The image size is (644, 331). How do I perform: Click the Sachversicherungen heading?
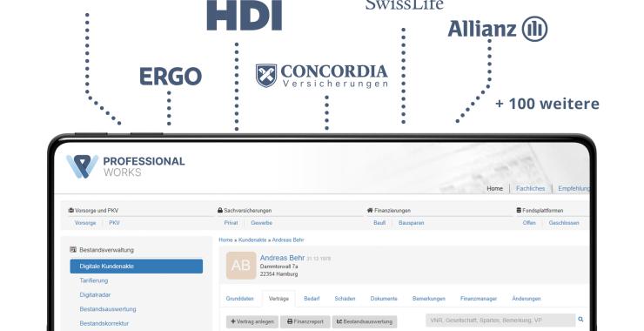click(x=245, y=211)
